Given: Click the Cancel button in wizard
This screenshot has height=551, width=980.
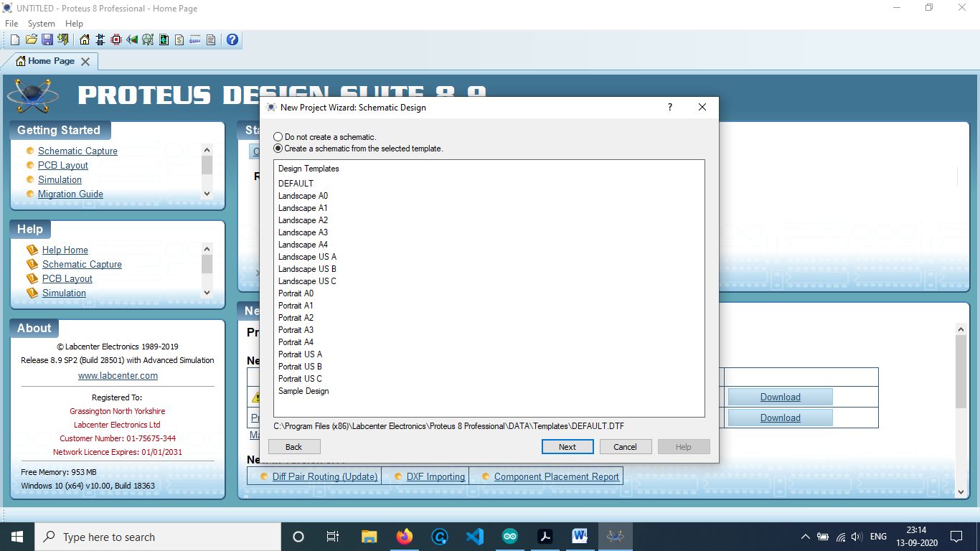Looking at the screenshot, I should (626, 446).
